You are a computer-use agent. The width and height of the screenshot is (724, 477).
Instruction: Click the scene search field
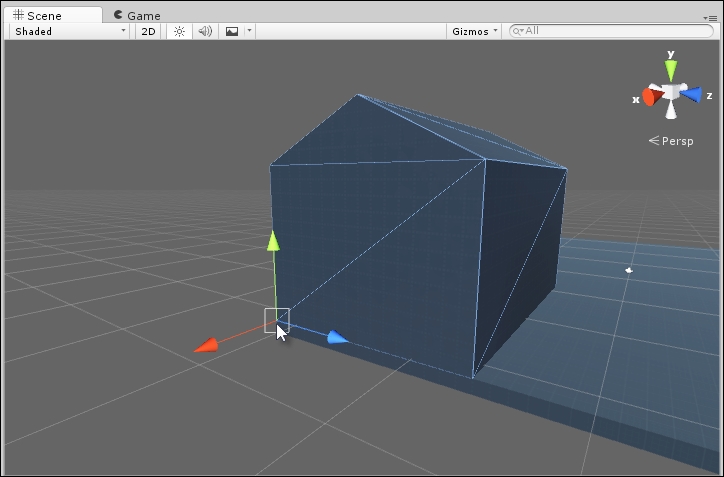point(610,31)
